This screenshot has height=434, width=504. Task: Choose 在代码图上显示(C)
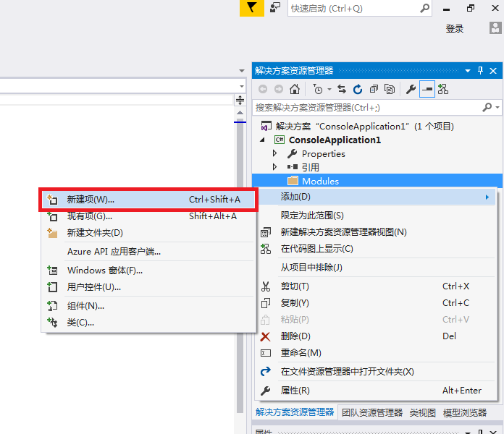pyautogui.click(x=376, y=249)
